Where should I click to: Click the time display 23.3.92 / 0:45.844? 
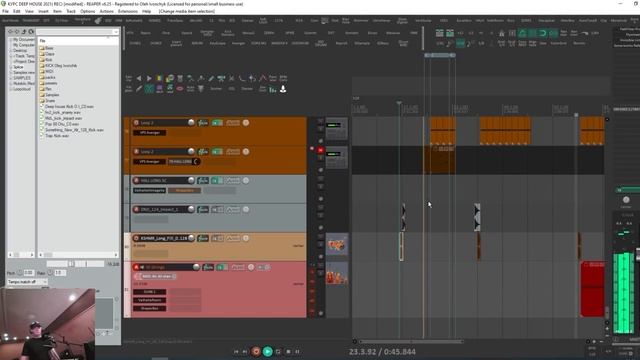point(382,352)
